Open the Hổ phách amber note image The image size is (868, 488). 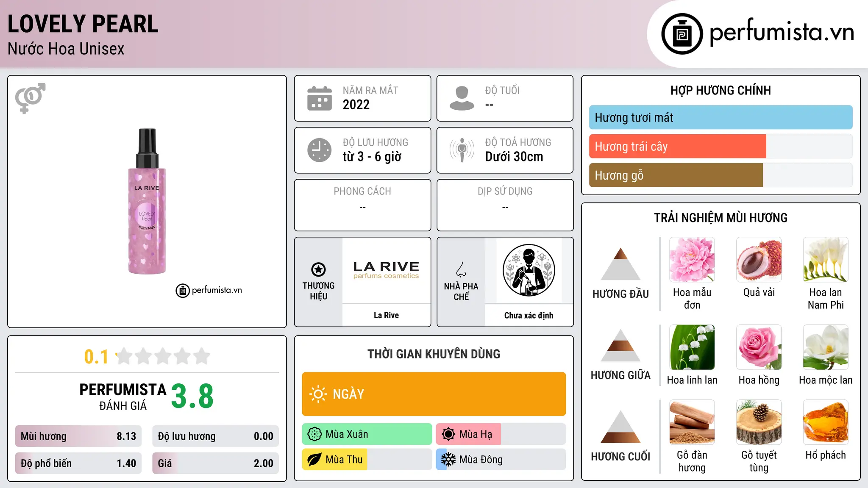tap(826, 422)
